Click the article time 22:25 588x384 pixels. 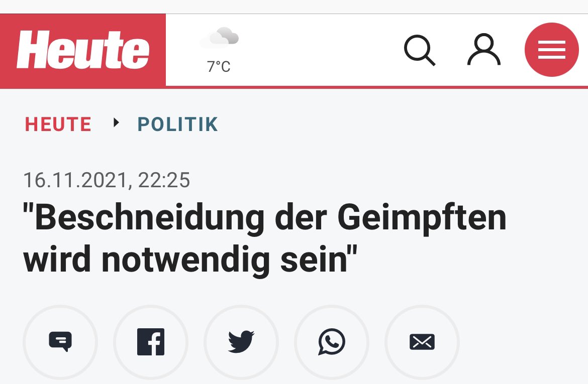click(164, 180)
